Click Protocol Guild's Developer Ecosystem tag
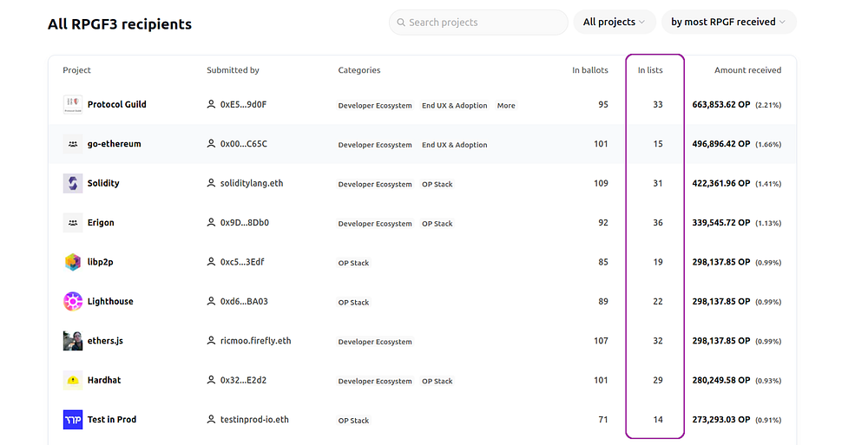Image resolution: width=868 pixels, height=445 pixels. pos(375,105)
